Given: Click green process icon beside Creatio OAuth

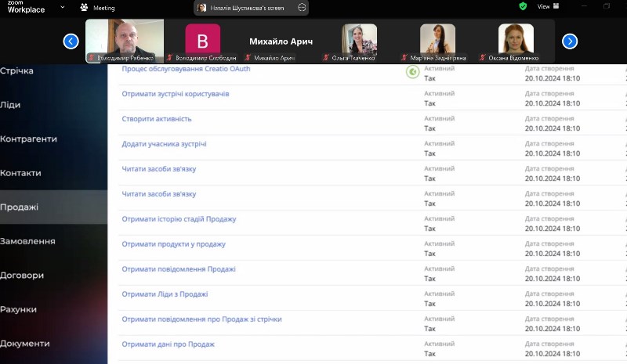Looking at the screenshot, I should click(x=413, y=72).
